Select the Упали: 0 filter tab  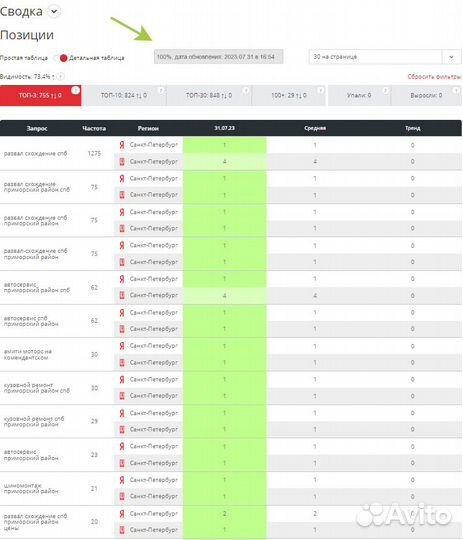click(x=359, y=95)
